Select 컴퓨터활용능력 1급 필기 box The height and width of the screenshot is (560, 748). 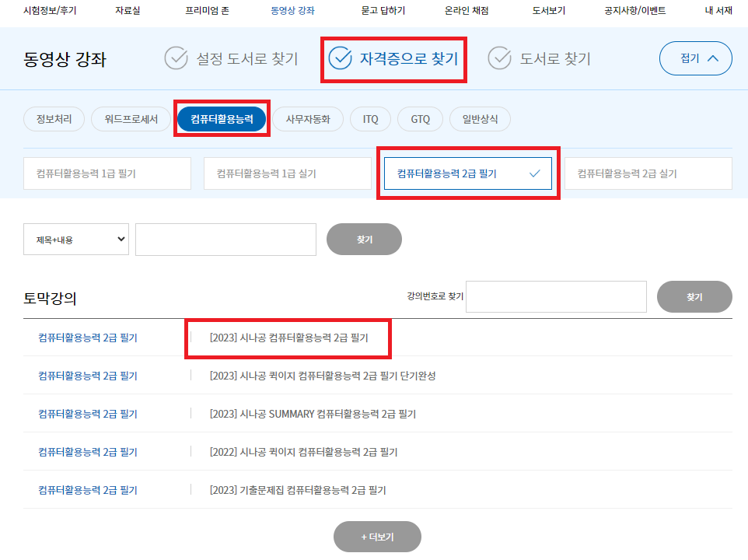coord(107,173)
